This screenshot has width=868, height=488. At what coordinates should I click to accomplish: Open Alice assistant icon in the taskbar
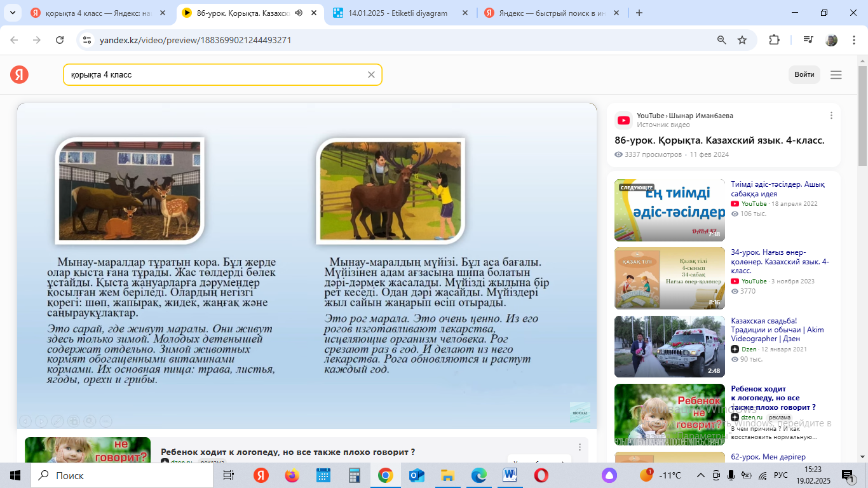(609, 475)
